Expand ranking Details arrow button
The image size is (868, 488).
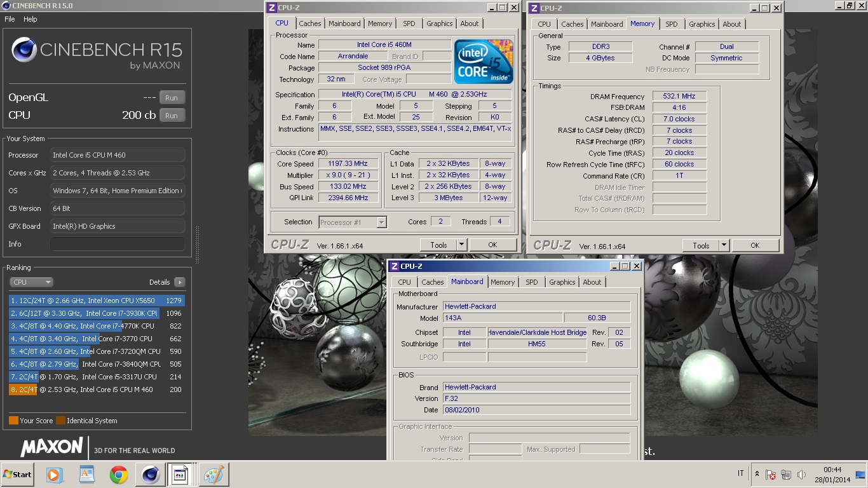click(x=179, y=282)
